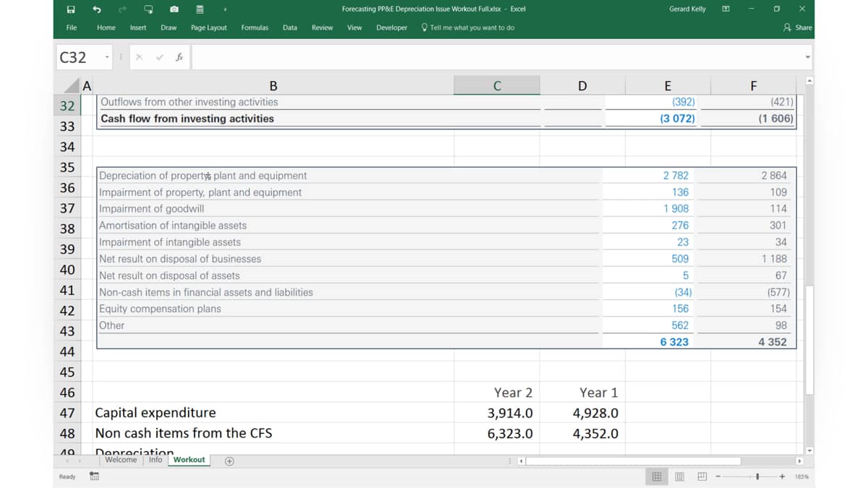Click the calculator icon in quick access toolbar
The width and height of the screenshot is (868, 488).
tap(200, 9)
